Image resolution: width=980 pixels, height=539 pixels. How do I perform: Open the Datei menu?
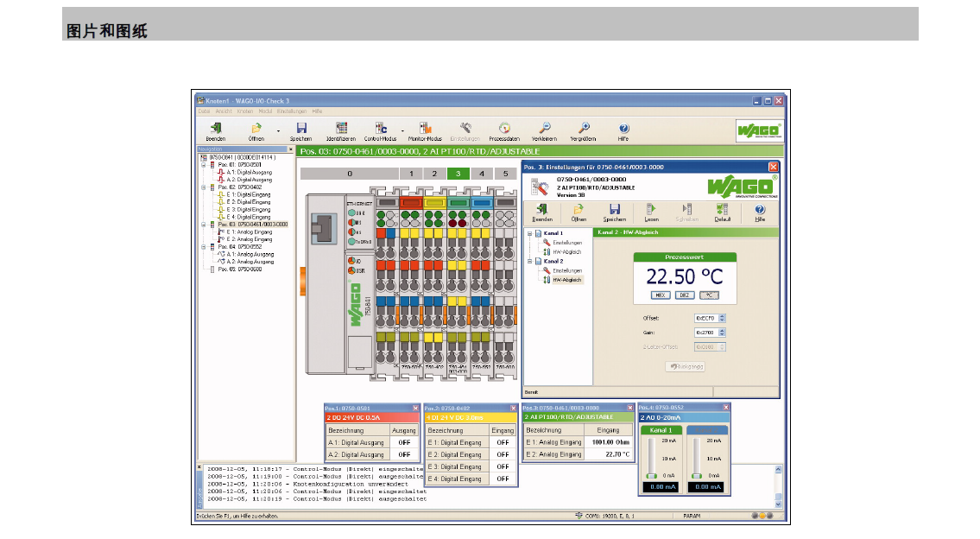pos(205,111)
